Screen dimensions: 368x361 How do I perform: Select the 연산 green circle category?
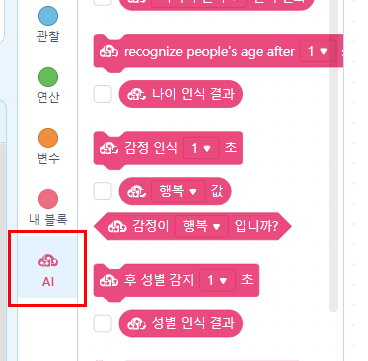tap(48, 86)
